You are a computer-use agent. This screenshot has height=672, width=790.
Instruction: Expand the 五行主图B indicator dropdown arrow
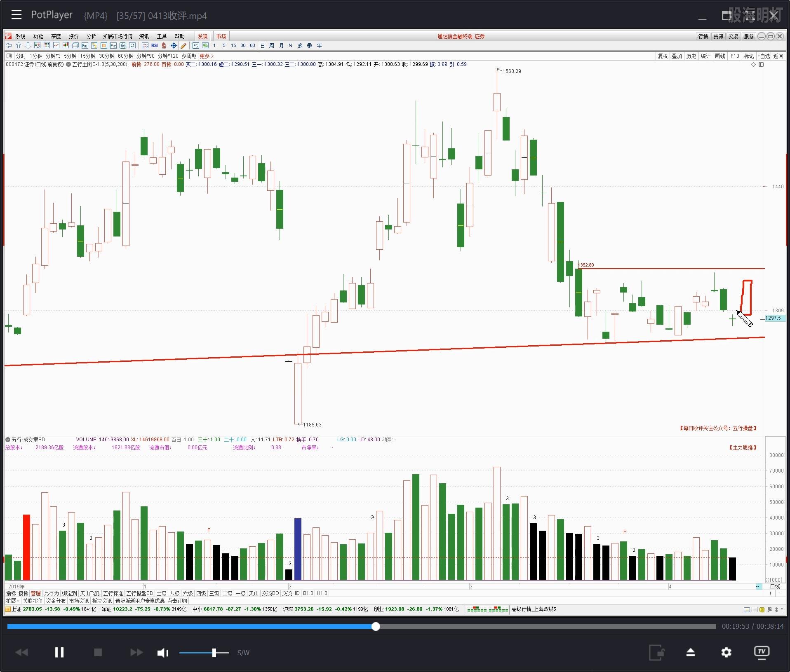(68, 64)
